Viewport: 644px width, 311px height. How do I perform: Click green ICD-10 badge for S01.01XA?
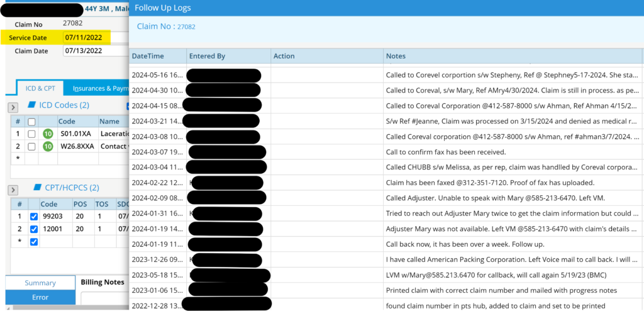pyautogui.click(x=47, y=133)
